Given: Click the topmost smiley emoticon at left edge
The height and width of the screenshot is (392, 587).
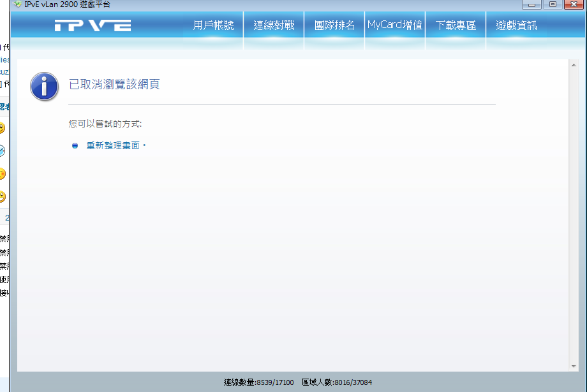Looking at the screenshot, I should coord(3,128).
